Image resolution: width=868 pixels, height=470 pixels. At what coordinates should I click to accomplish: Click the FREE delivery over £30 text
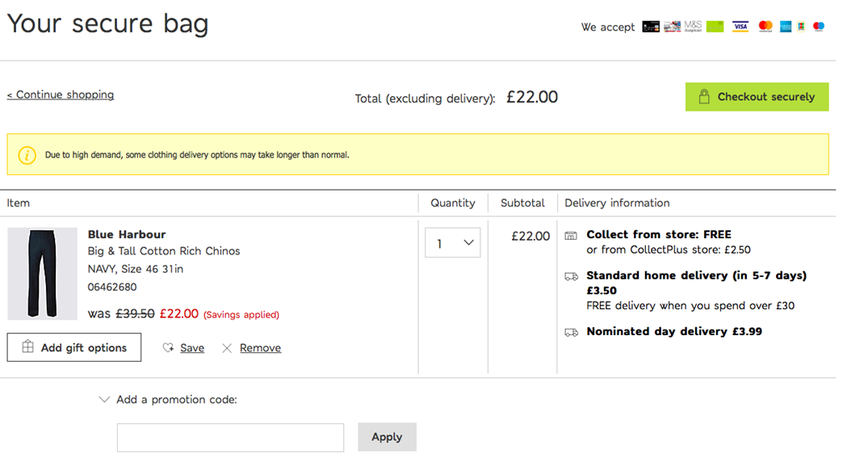click(x=690, y=305)
